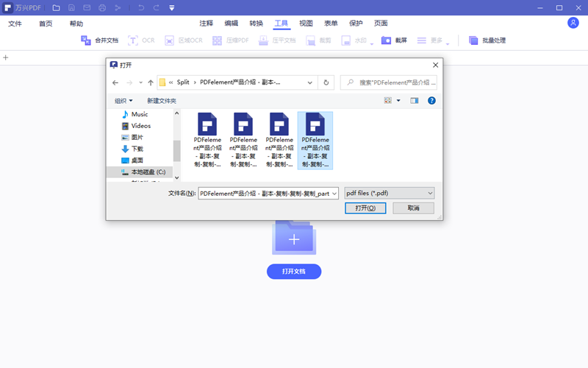Click the 打开(O) button
The width and height of the screenshot is (588, 368).
pos(365,208)
